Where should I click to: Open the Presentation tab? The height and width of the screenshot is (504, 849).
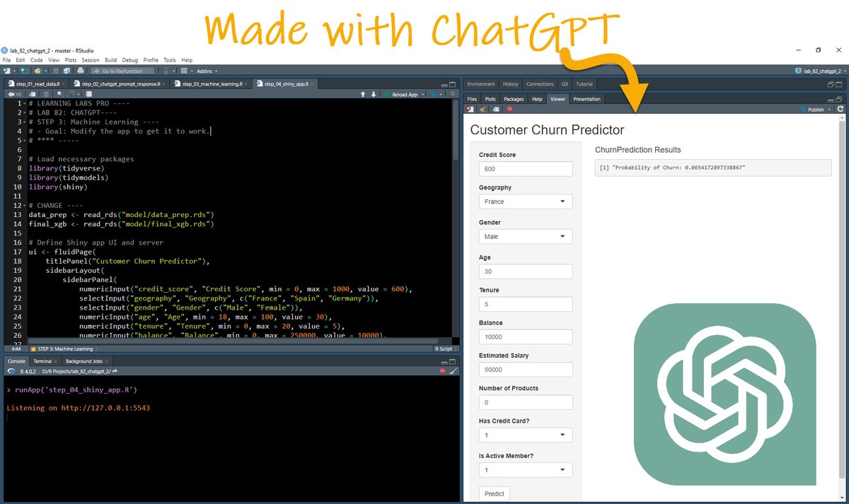[587, 99]
